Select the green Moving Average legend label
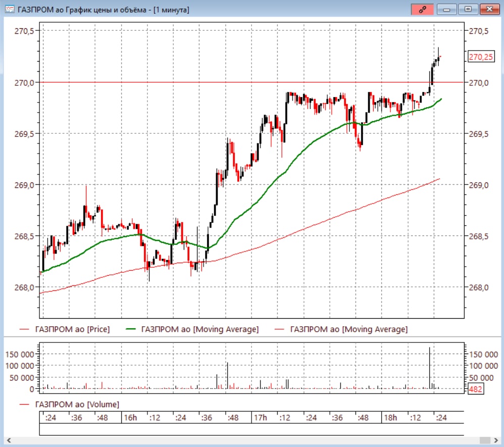The image size is (504, 447). 199,329
